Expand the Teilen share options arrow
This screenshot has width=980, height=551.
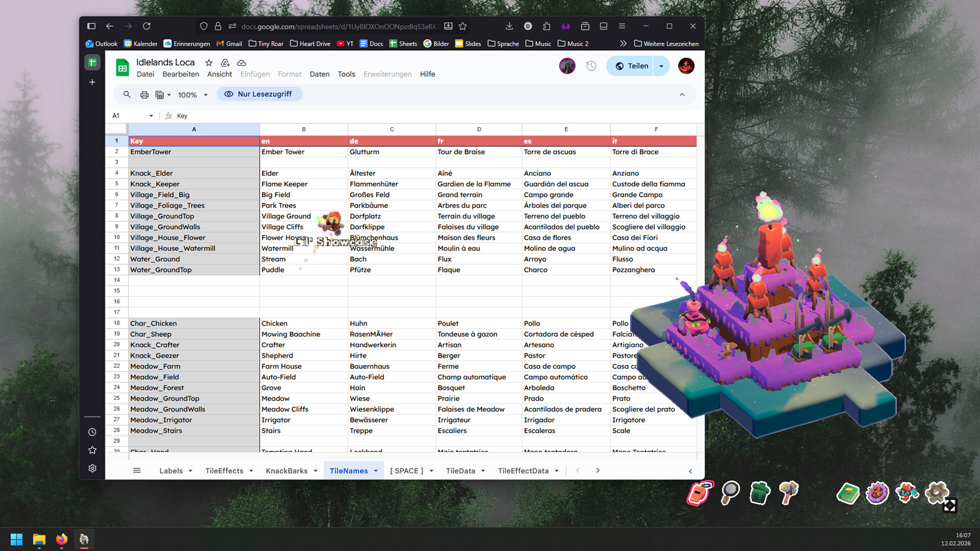661,66
